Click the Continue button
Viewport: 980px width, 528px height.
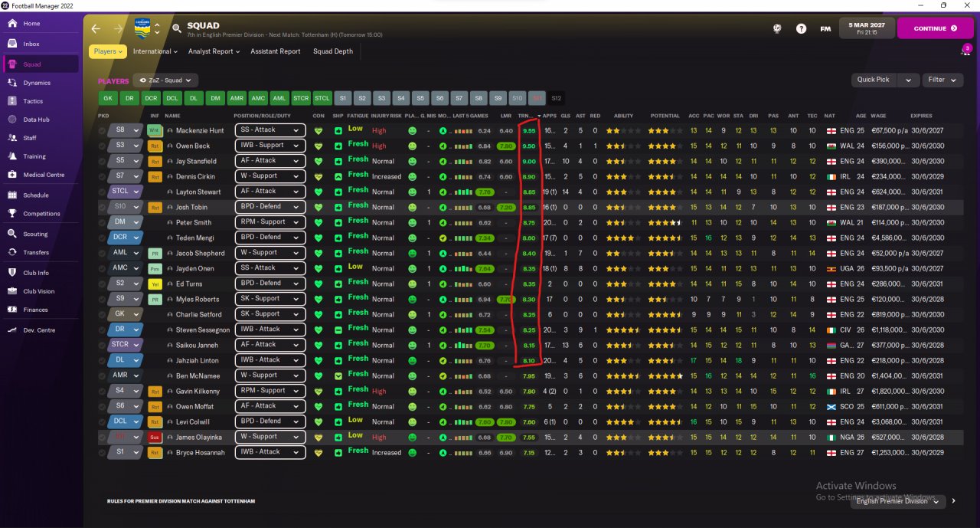(x=936, y=28)
